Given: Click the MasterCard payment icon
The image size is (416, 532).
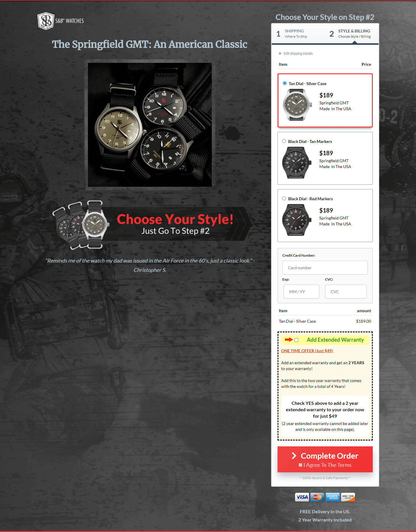Looking at the screenshot, I should coord(317,497).
